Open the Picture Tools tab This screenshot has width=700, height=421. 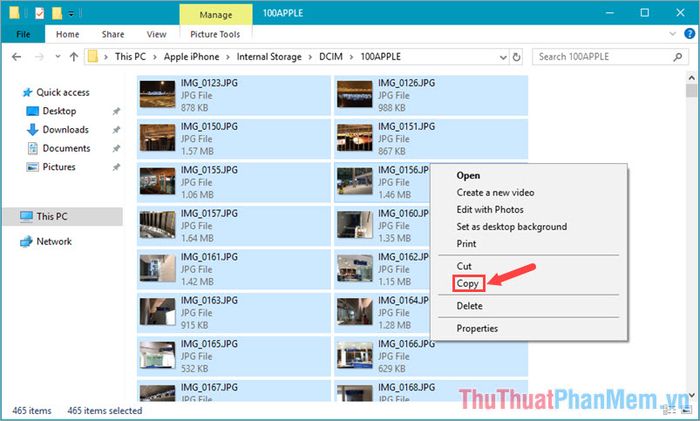coord(215,34)
